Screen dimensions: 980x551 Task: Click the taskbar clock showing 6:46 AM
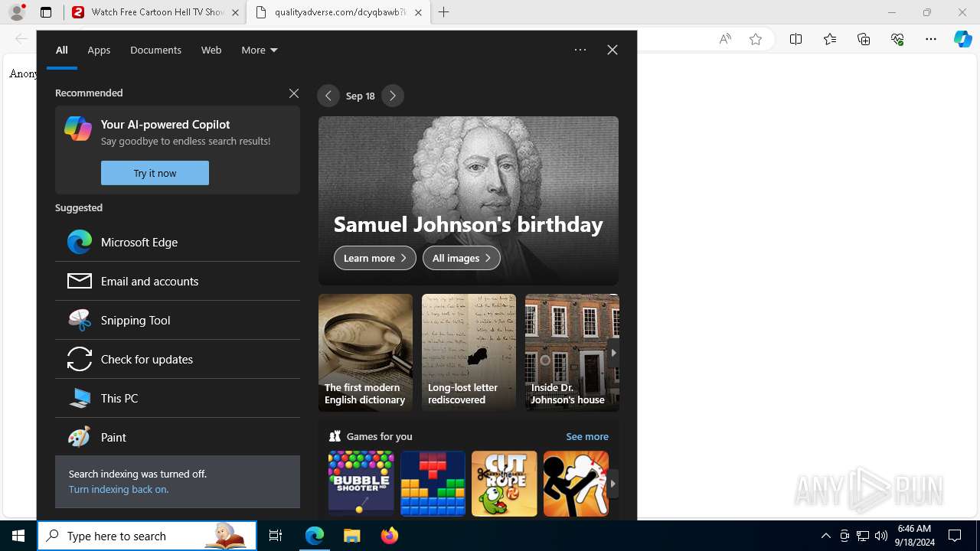[914, 536]
